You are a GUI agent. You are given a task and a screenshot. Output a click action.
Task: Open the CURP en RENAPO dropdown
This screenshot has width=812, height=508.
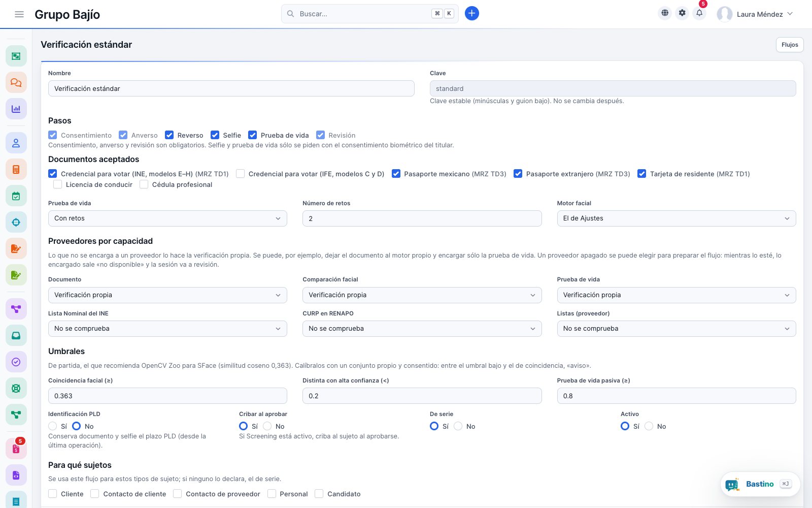pyautogui.click(x=422, y=329)
